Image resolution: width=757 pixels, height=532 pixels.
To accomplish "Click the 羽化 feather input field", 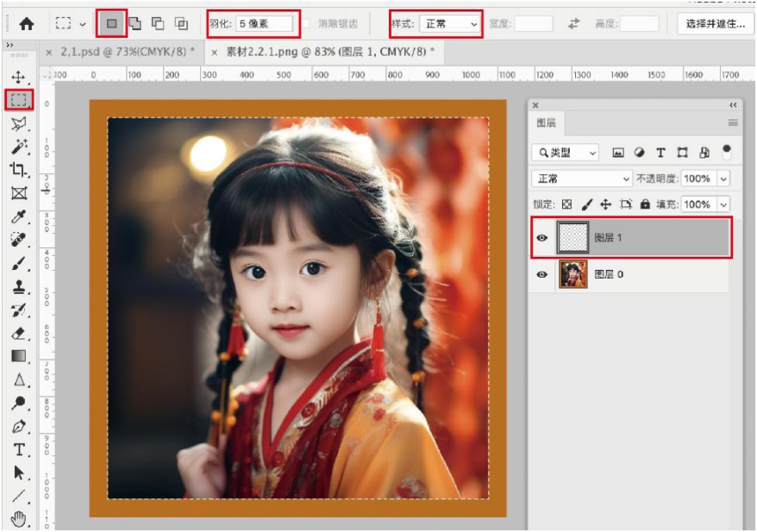I will (x=264, y=24).
